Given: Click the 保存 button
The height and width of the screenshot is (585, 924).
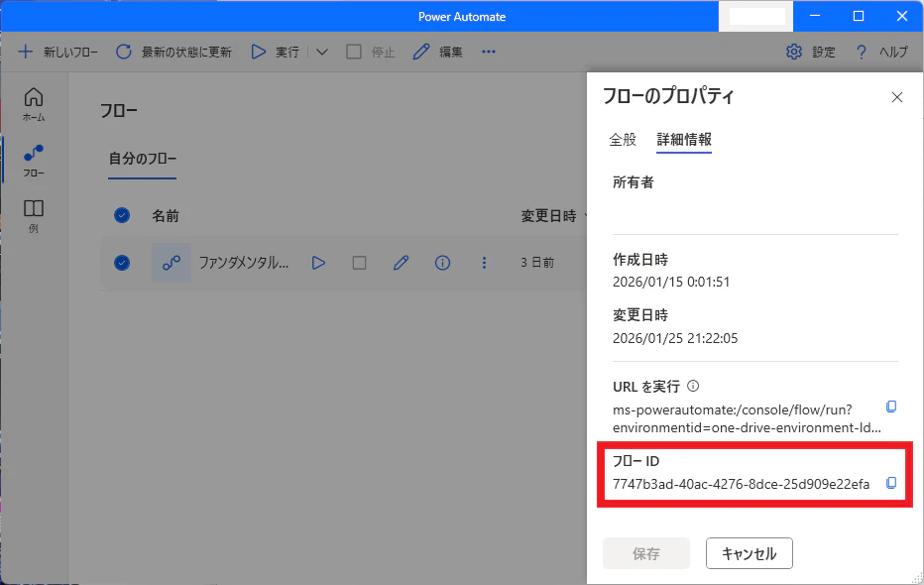Looking at the screenshot, I should pos(645,553).
